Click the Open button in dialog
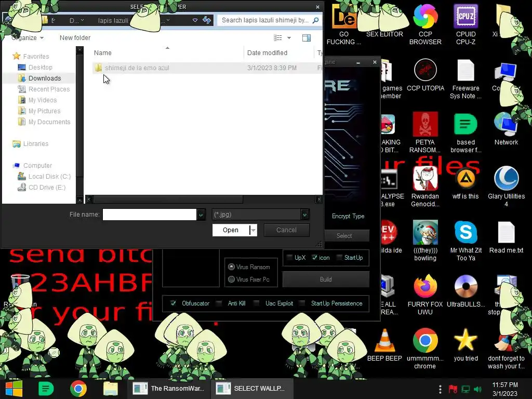532x399 pixels. tap(231, 230)
